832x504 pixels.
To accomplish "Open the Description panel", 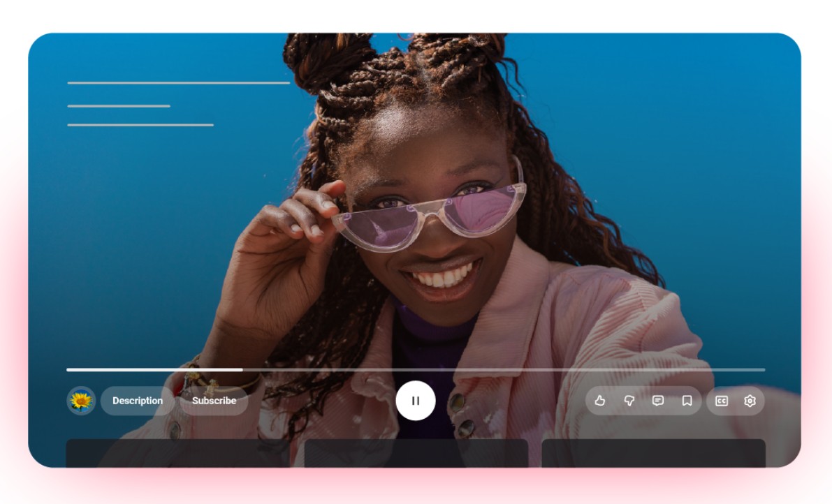I will 138,401.
